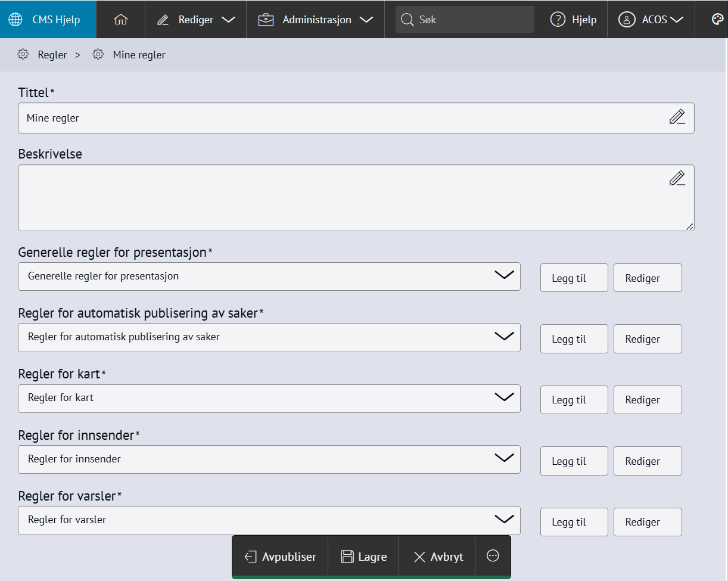The height and width of the screenshot is (581, 728).
Task: Click the gear icon beside Regler breadcrumb
Action: pyautogui.click(x=23, y=55)
